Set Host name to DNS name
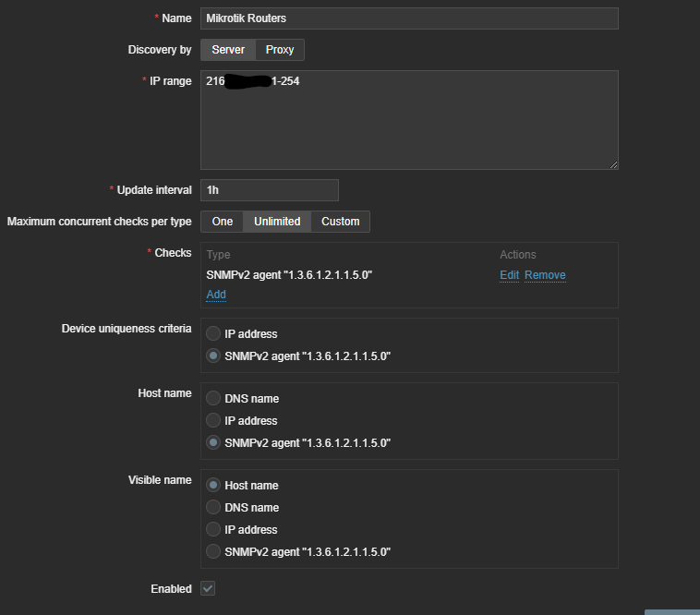Screen dimensions: 700x615 pyautogui.click(x=213, y=399)
